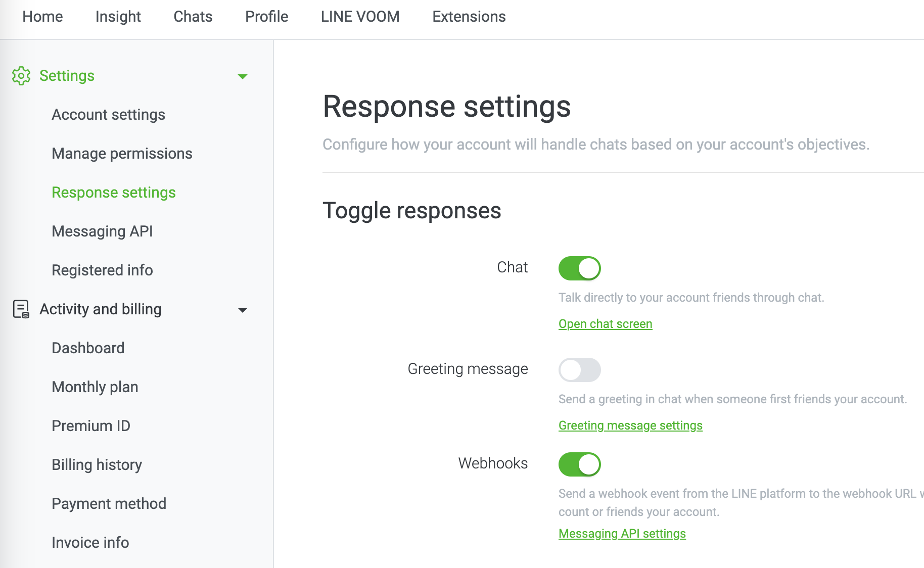
Task: View Billing history in sidebar
Action: pyautogui.click(x=97, y=465)
